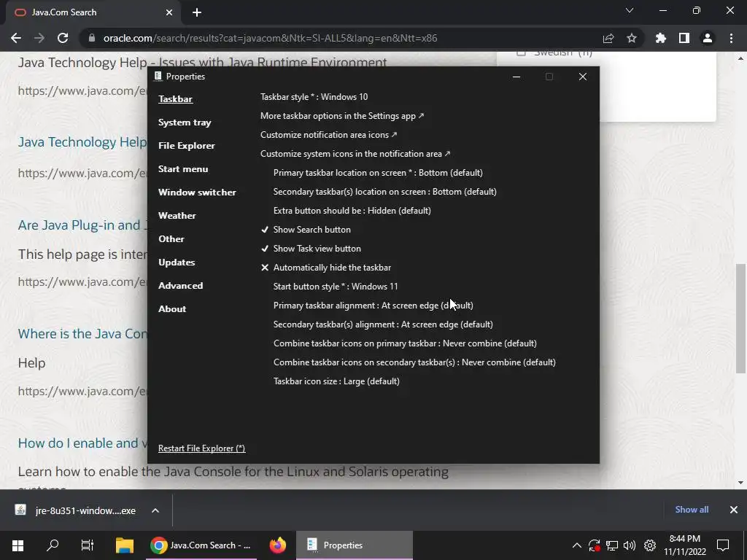Change Extra button should be option
This screenshot has width=747, height=560.
(352, 211)
